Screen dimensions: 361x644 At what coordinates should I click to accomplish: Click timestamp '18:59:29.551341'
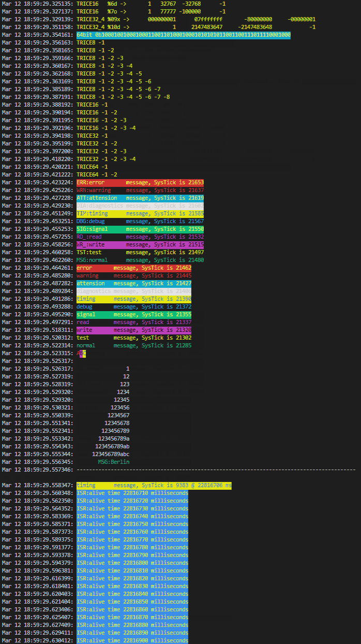point(48,423)
